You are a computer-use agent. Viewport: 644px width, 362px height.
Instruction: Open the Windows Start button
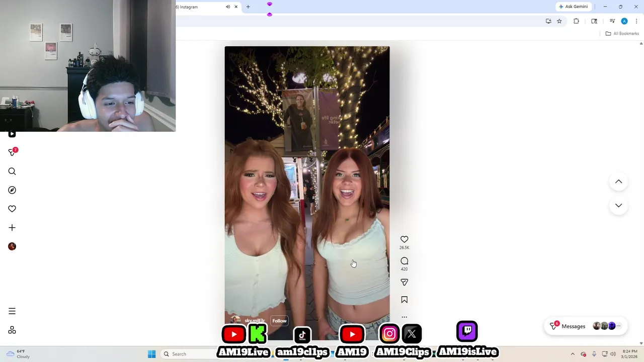point(151,354)
